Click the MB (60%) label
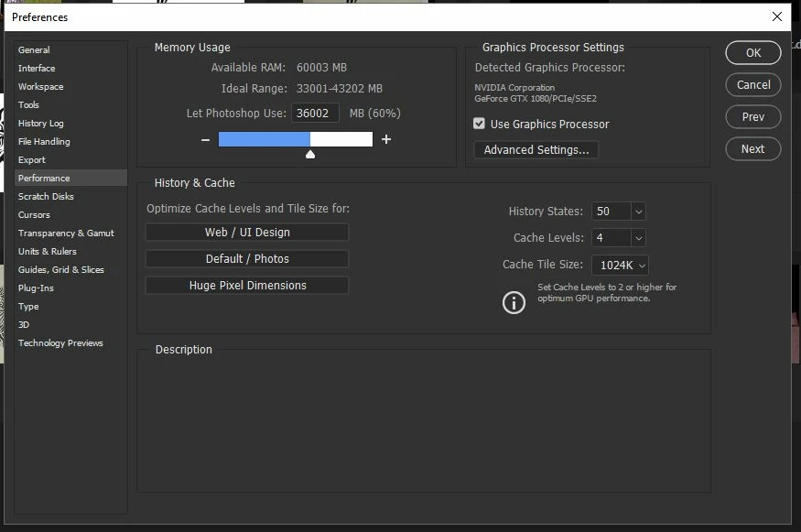 pyautogui.click(x=375, y=113)
